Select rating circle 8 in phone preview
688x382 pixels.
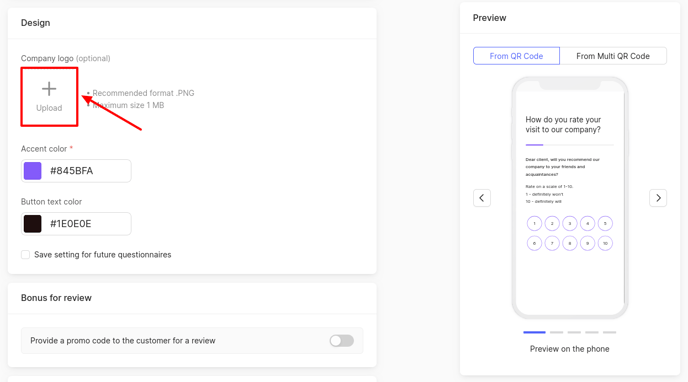(x=570, y=243)
